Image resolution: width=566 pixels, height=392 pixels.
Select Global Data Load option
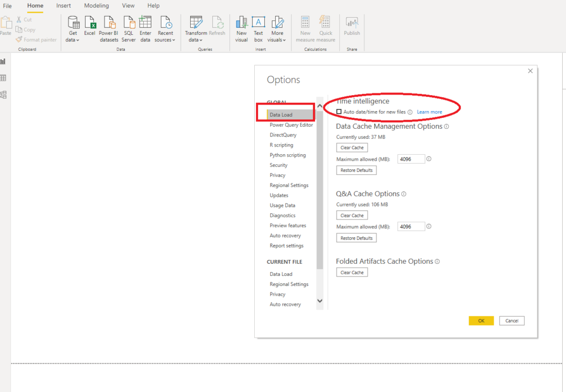291,115
